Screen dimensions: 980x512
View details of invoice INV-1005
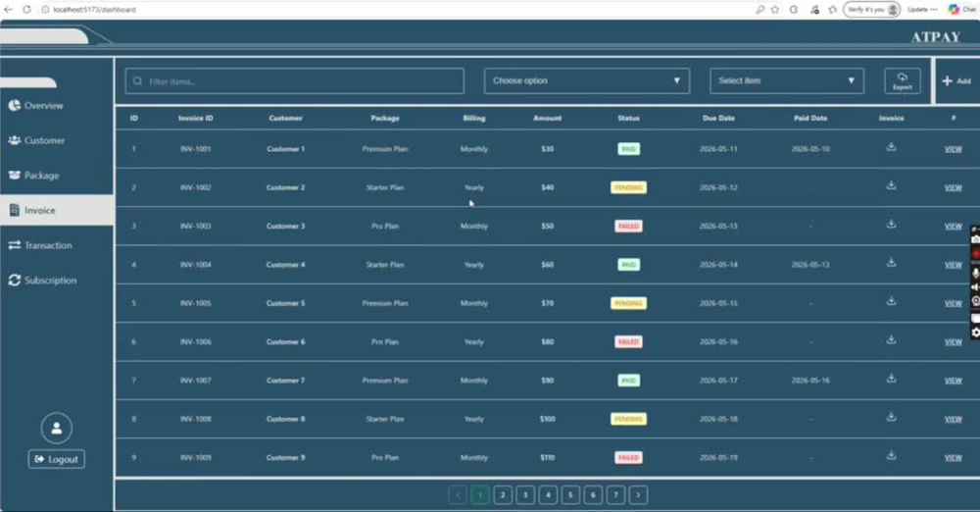click(953, 303)
